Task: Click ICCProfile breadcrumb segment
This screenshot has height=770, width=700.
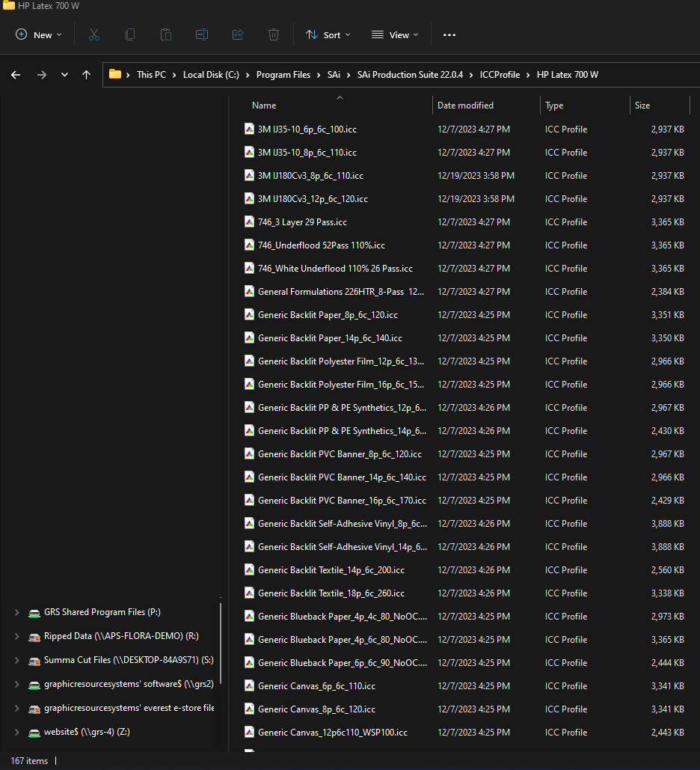Action: [x=500, y=75]
